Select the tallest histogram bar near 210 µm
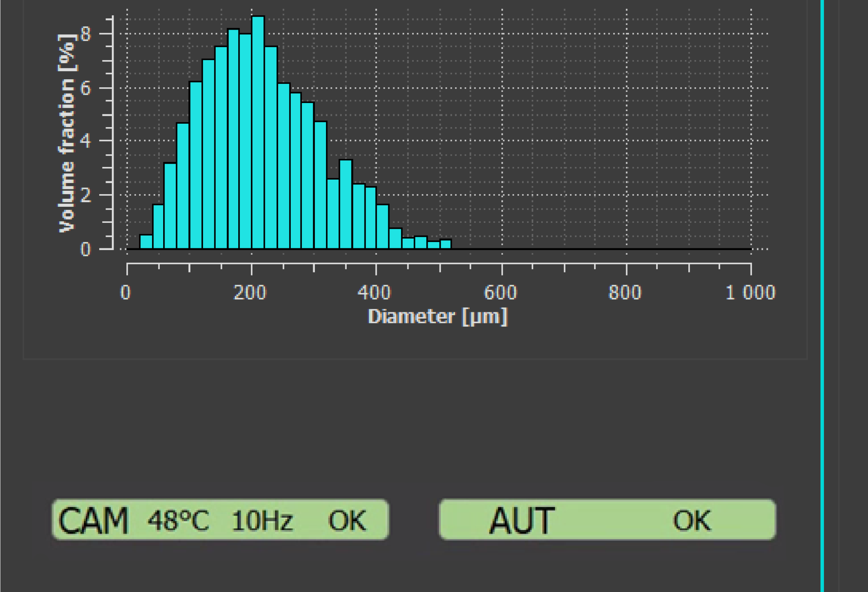This screenshot has height=592, width=868. pos(258,132)
